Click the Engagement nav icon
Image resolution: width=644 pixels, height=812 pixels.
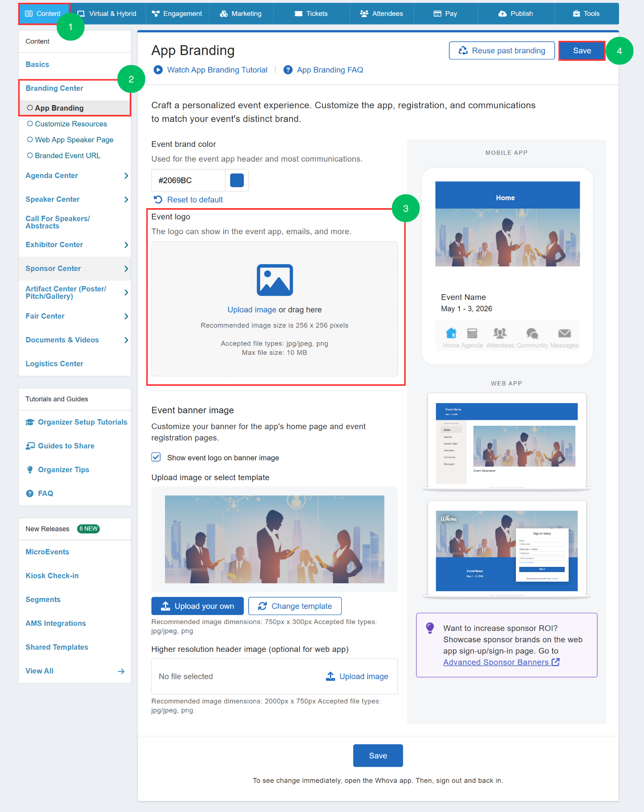click(155, 14)
